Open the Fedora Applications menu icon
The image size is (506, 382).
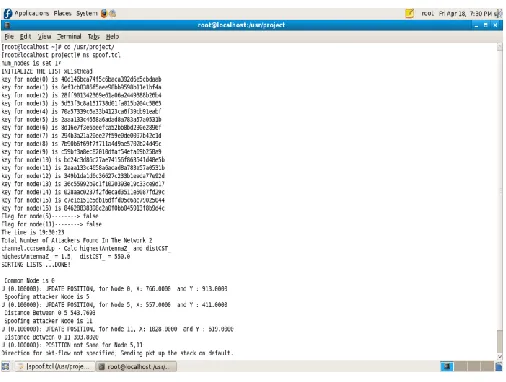click(x=8, y=14)
